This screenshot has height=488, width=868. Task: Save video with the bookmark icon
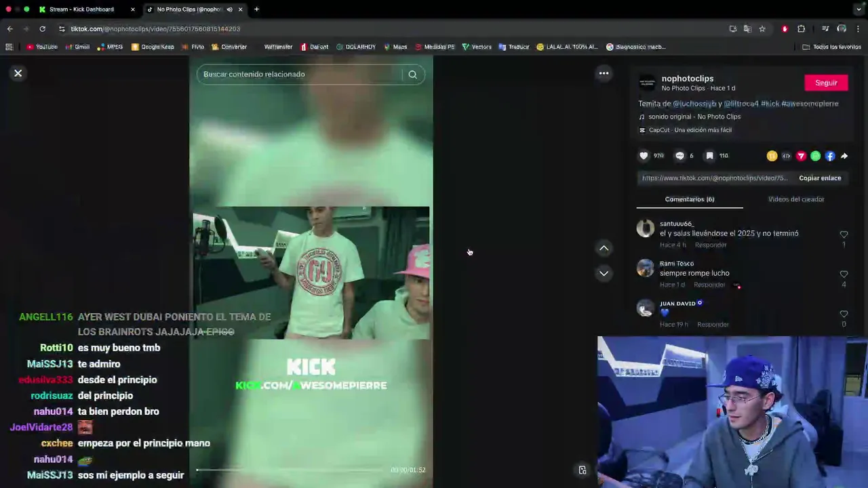tap(709, 156)
